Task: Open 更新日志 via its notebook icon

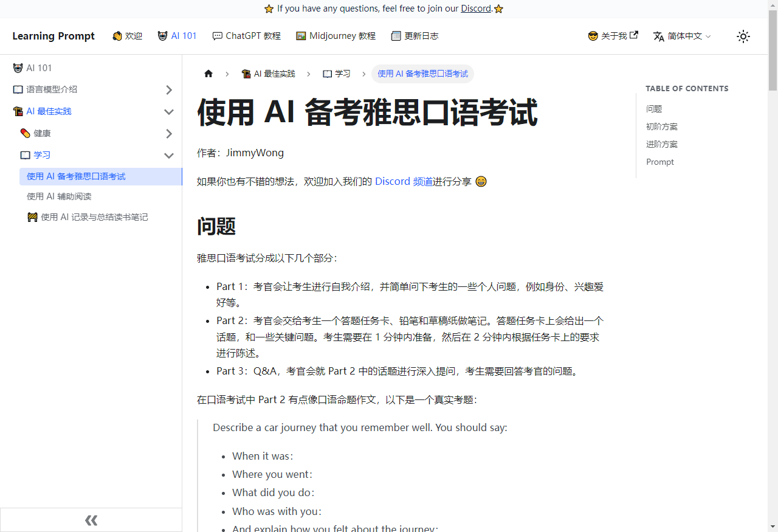Action: tap(397, 36)
